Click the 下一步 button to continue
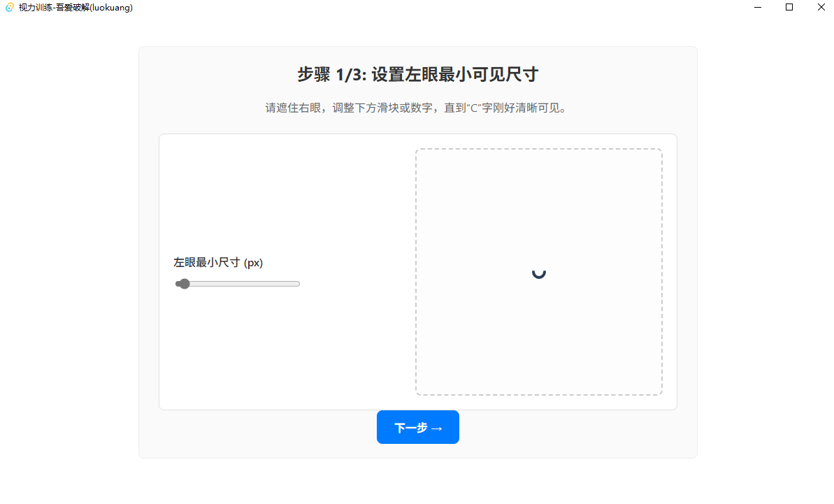Image resolution: width=834 pixels, height=504 pixels. pyautogui.click(x=418, y=427)
